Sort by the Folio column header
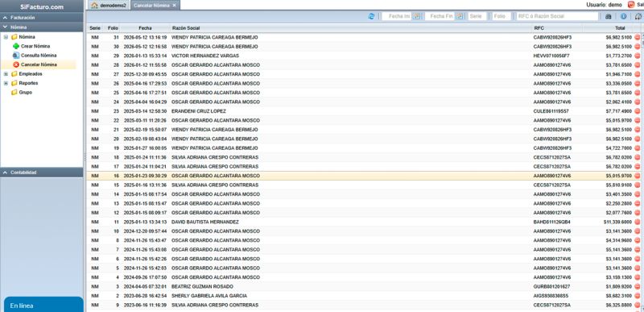 point(113,28)
